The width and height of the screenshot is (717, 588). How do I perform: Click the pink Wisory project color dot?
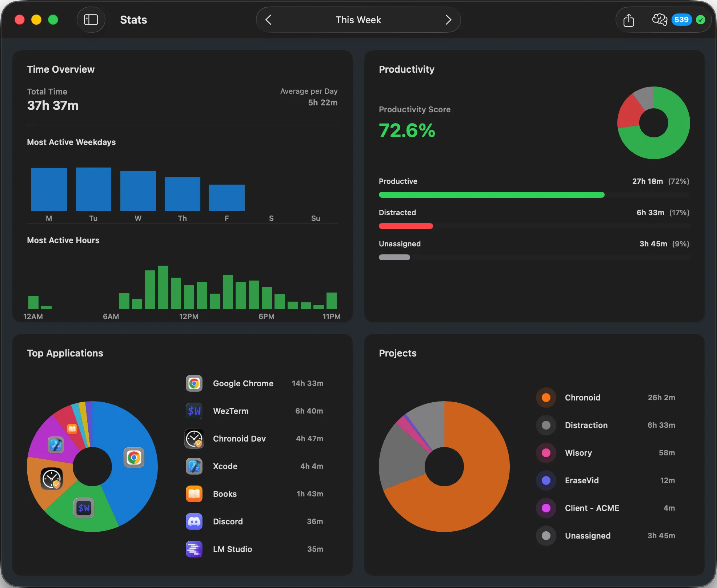546,453
